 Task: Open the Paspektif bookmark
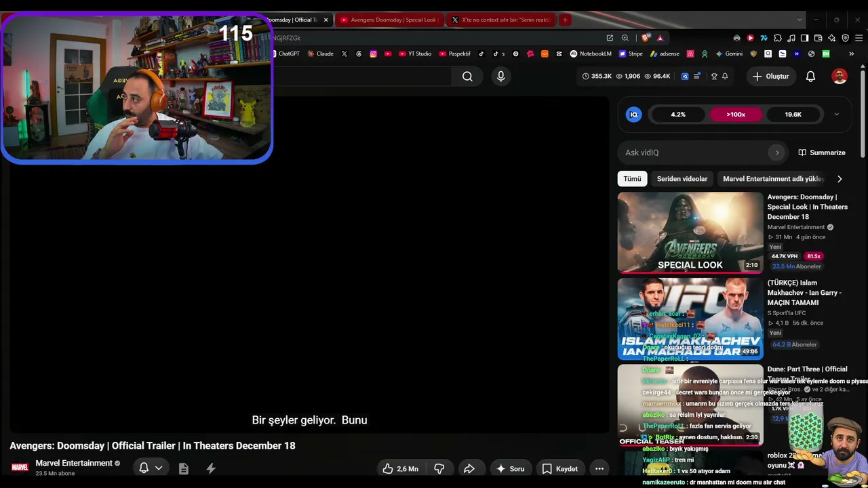[x=455, y=54]
